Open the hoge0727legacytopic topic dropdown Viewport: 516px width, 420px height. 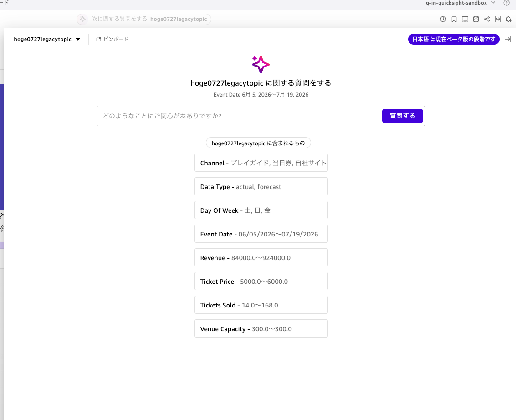coord(47,39)
